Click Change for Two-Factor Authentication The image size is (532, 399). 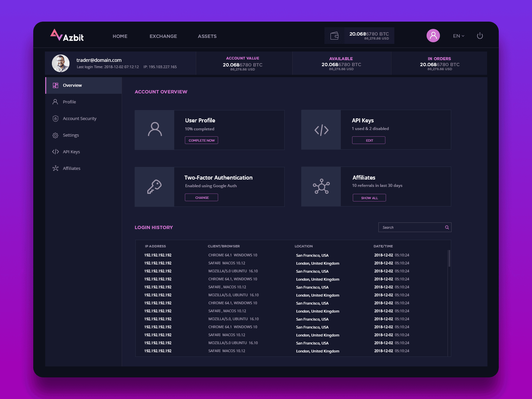pos(201,197)
